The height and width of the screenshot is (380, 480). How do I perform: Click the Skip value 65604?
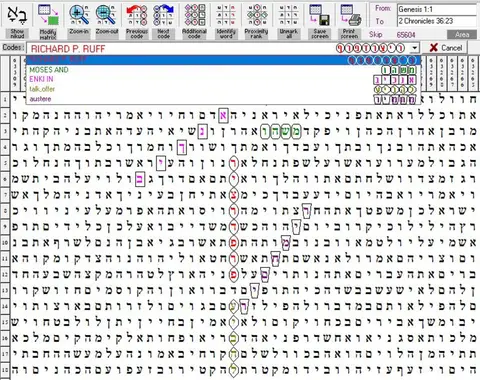coord(406,35)
